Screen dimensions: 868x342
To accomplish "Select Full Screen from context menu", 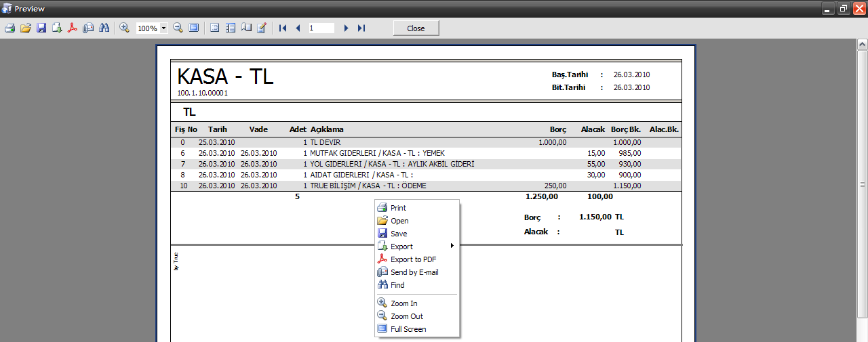I will pyautogui.click(x=408, y=329).
